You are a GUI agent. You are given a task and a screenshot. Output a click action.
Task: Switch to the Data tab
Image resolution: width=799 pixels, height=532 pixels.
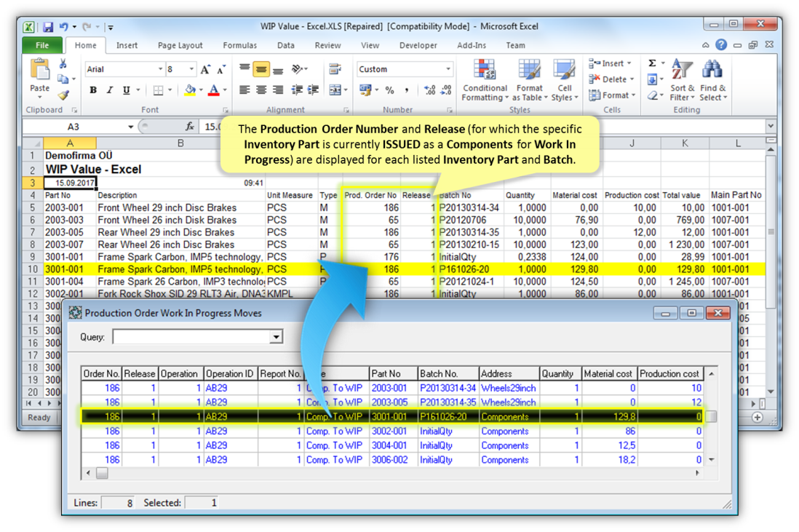[286, 45]
